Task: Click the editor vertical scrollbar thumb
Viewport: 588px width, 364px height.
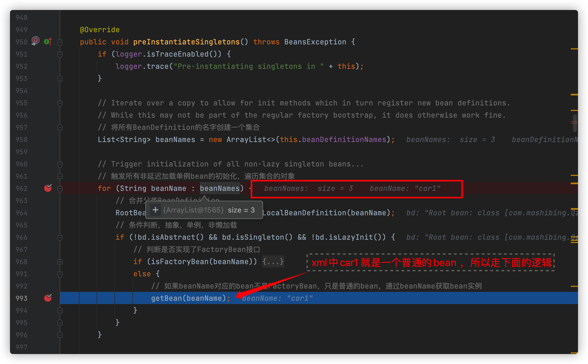Action: click(575, 123)
